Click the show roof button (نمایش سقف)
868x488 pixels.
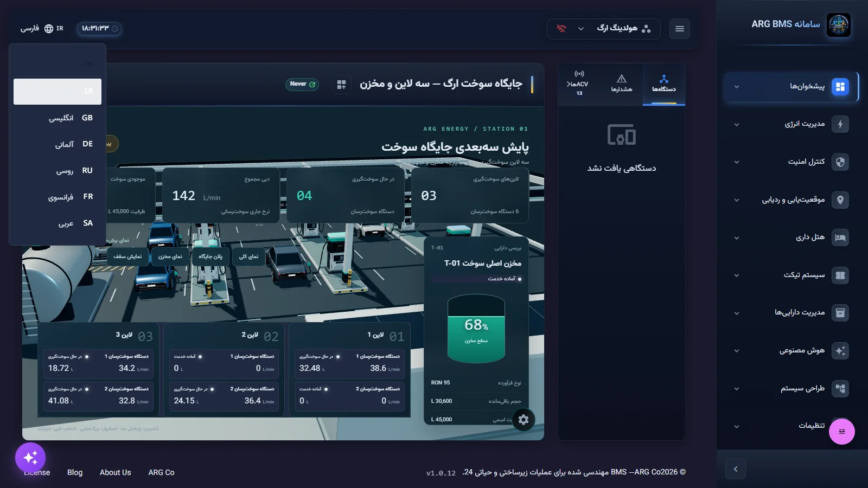[127, 256]
